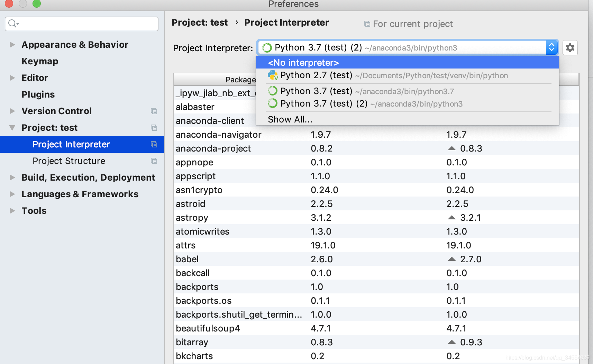Screen dimensions: 593x364
Task: Click latest version 4.7.1 of beautifulsoup4
Action: 456,328
